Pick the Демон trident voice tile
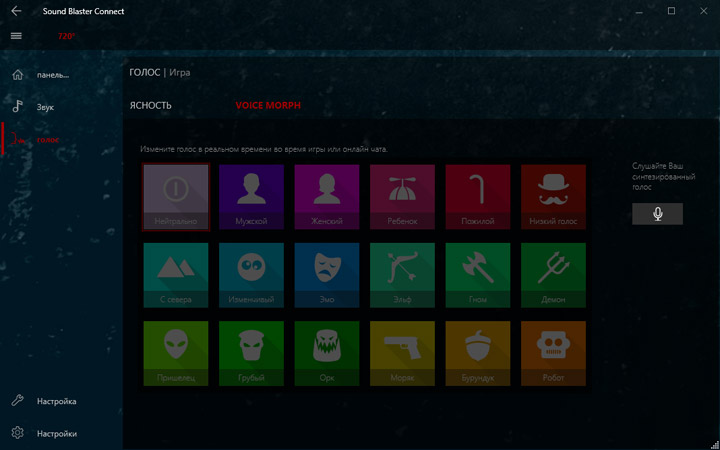Viewport: 720px width, 450px height. pyautogui.click(x=553, y=275)
